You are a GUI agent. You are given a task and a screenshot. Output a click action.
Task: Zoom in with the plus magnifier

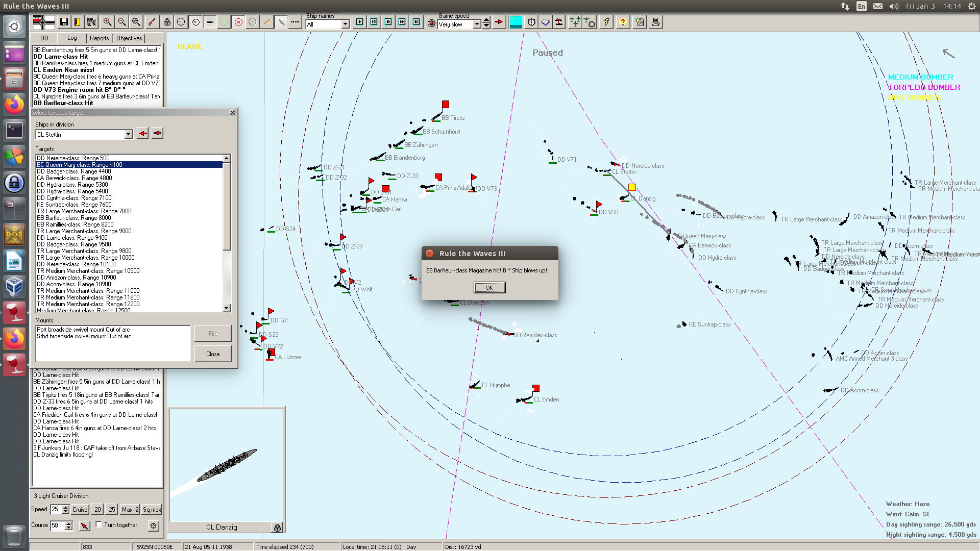tap(107, 22)
